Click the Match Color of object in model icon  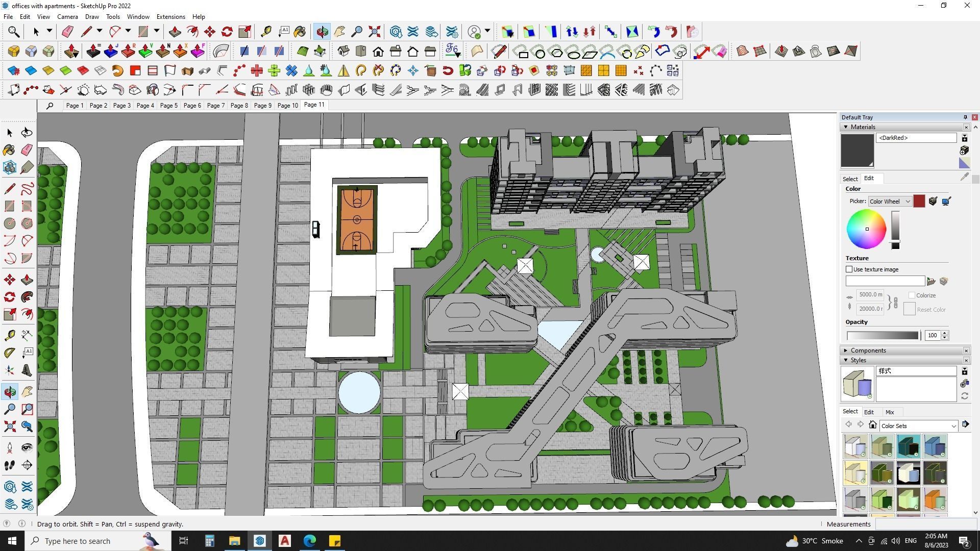click(x=933, y=202)
